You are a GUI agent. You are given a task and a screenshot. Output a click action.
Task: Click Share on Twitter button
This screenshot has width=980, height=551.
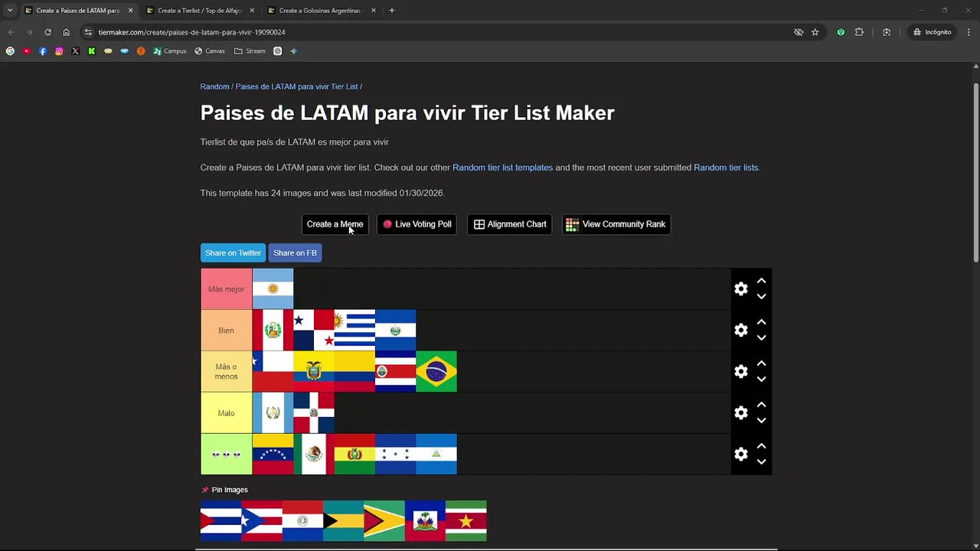tap(233, 253)
